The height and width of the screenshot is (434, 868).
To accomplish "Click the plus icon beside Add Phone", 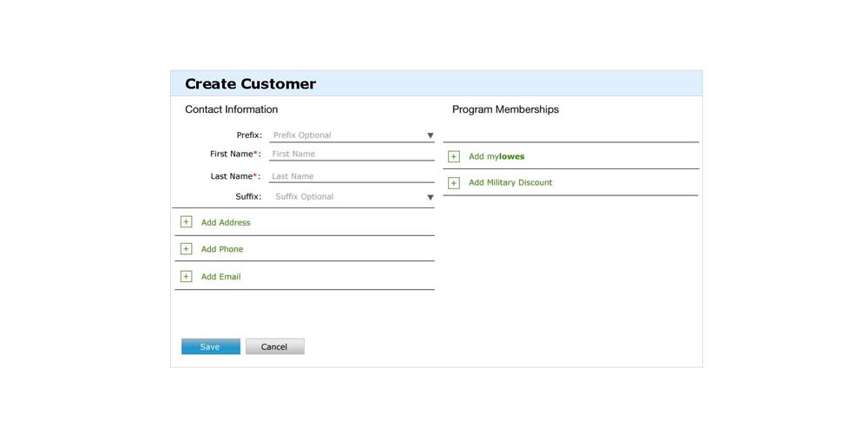I will click(x=186, y=249).
